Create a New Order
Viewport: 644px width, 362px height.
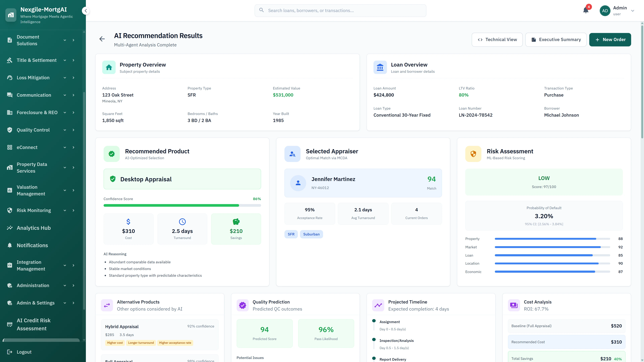(x=610, y=40)
